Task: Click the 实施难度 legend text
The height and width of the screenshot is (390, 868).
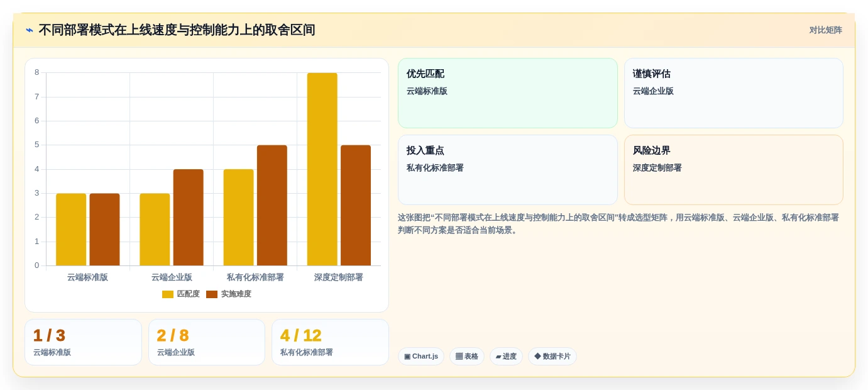Action: [x=236, y=294]
